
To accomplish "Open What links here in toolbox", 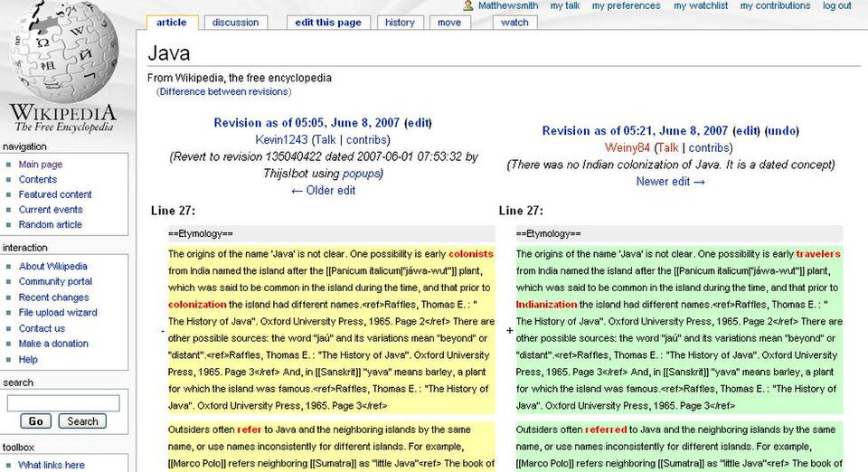I will coord(52,465).
